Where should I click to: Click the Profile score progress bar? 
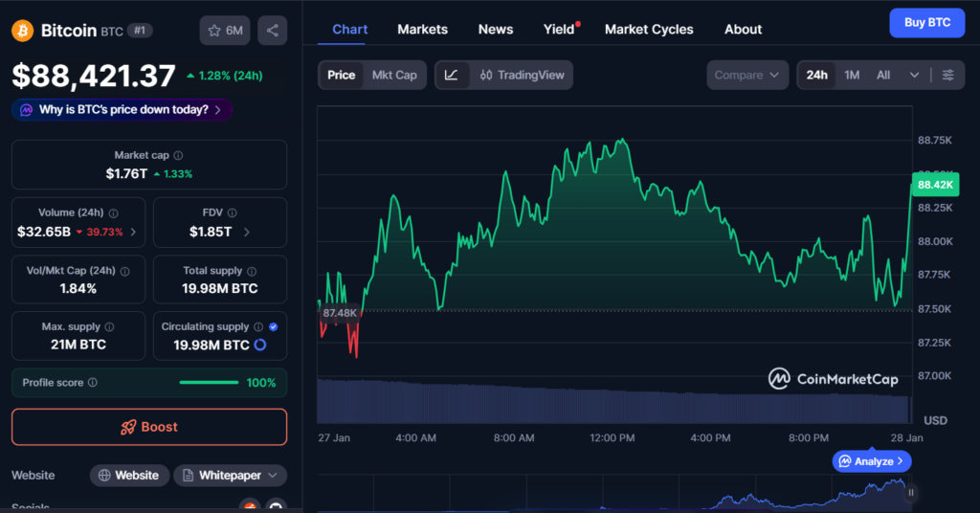209,383
